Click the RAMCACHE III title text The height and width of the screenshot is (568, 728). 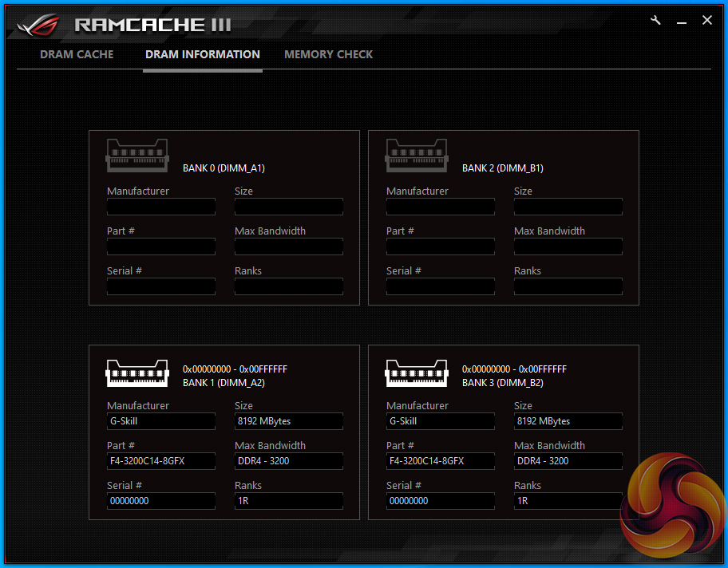[152, 25]
